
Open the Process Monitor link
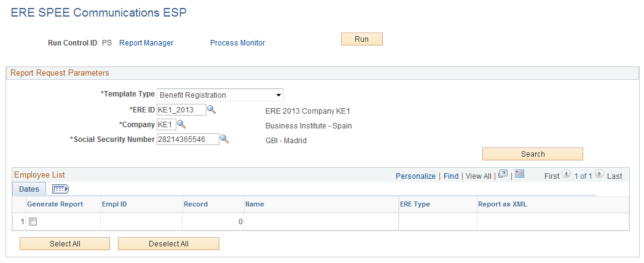click(x=237, y=43)
